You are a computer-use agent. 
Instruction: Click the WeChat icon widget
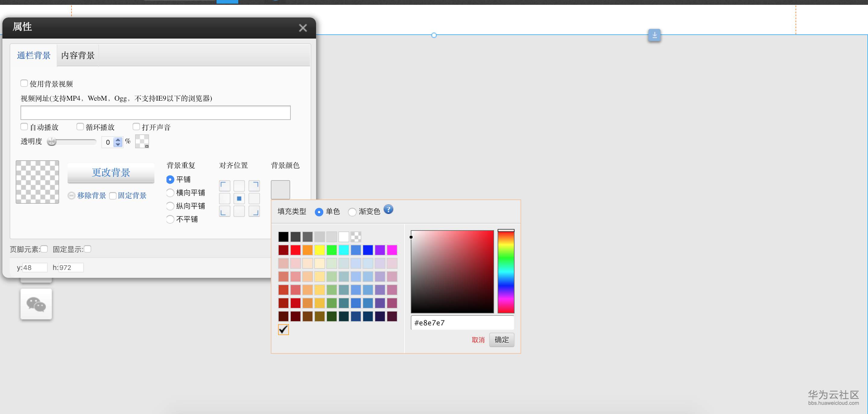point(36,304)
